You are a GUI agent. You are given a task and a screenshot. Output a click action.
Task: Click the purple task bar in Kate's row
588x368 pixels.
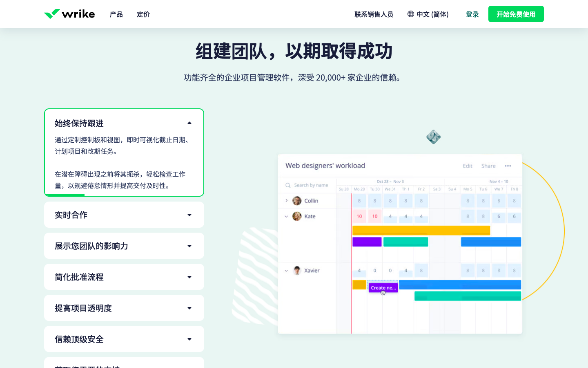(x=367, y=242)
